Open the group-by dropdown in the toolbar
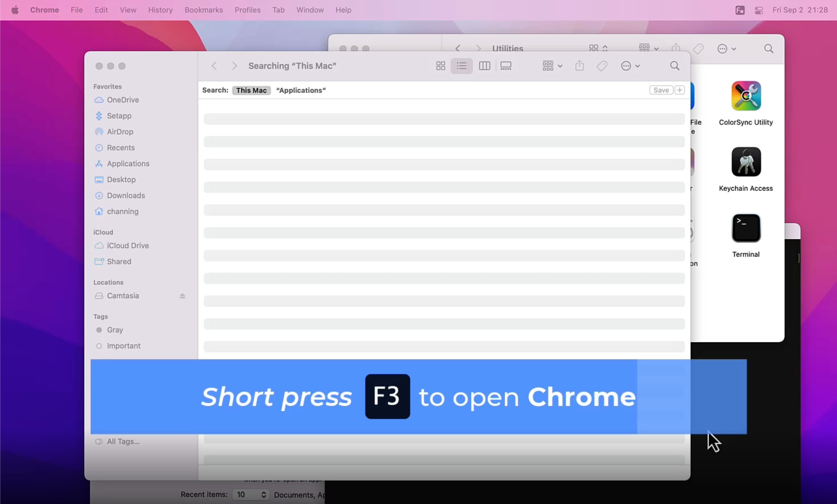Viewport: 837px width, 504px height. (551, 66)
